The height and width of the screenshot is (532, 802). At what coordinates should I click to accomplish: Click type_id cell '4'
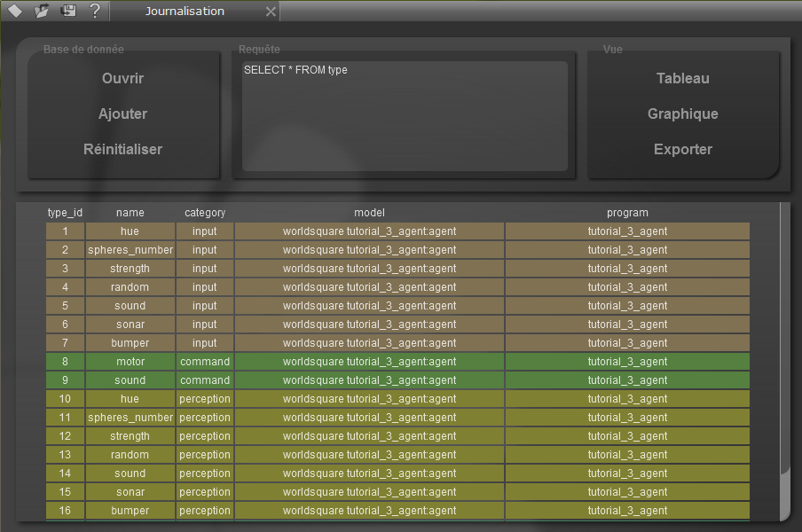65,287
